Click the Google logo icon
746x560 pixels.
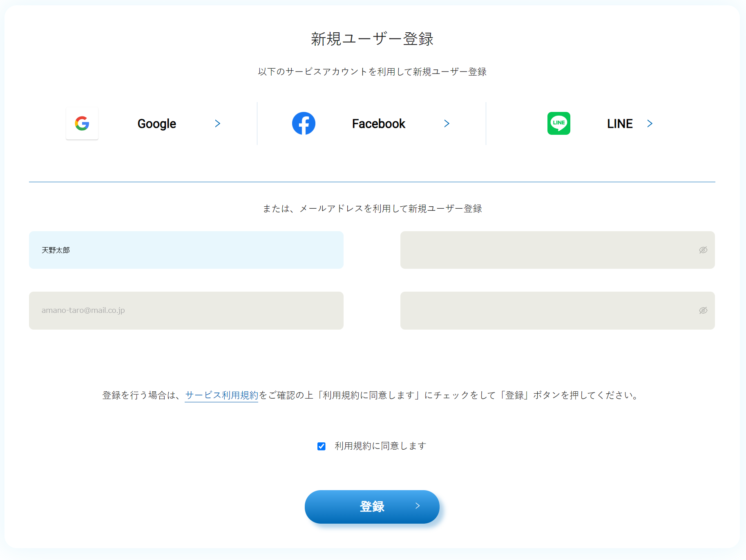(x=82, y=123)
